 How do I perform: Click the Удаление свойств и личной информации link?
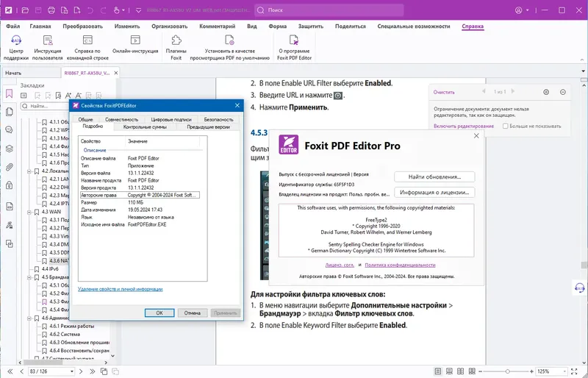[120, 289]
